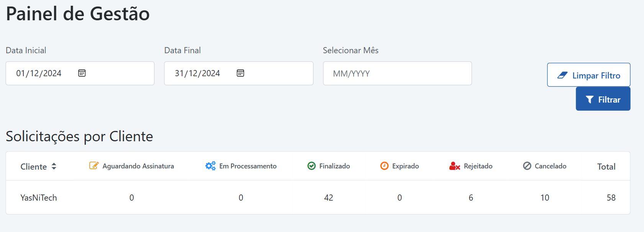Select the YasNiTech client row
The height and width of the screenshot is (232, 644).
click(x=39, y=198)
